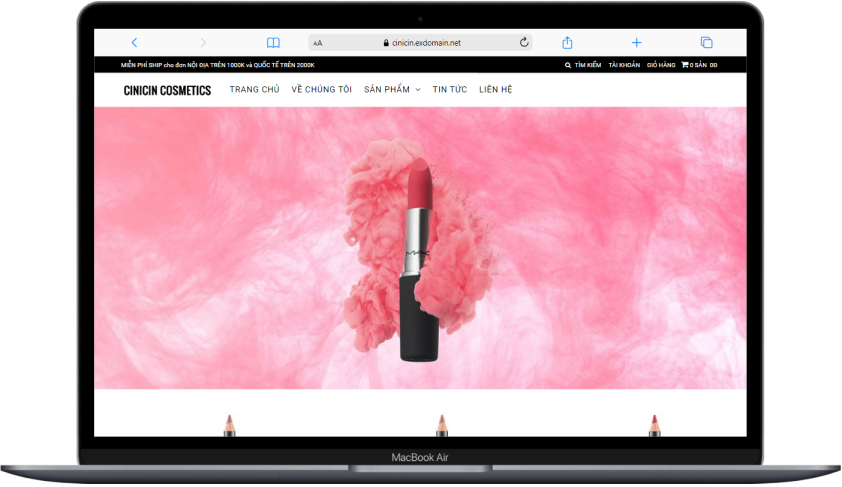Show all tabs overview icon
842x487 pixels.
[x=707, y=42]
